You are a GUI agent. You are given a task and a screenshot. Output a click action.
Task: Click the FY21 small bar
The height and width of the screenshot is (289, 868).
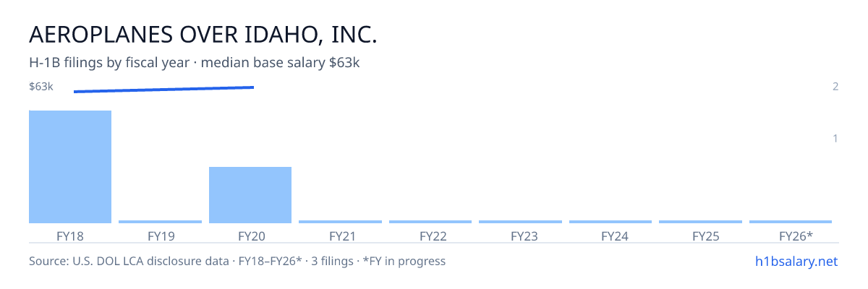(x=340, y=222)
